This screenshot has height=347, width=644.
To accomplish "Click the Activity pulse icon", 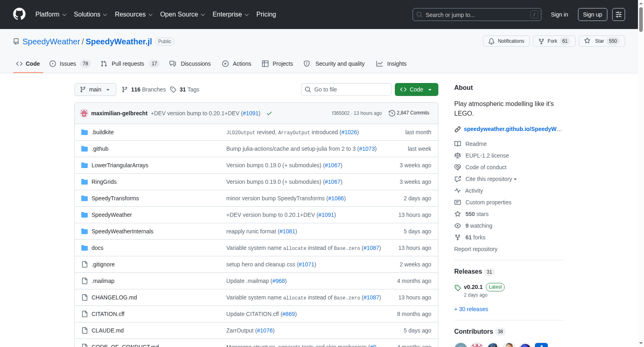I will [x=458, y=191].
